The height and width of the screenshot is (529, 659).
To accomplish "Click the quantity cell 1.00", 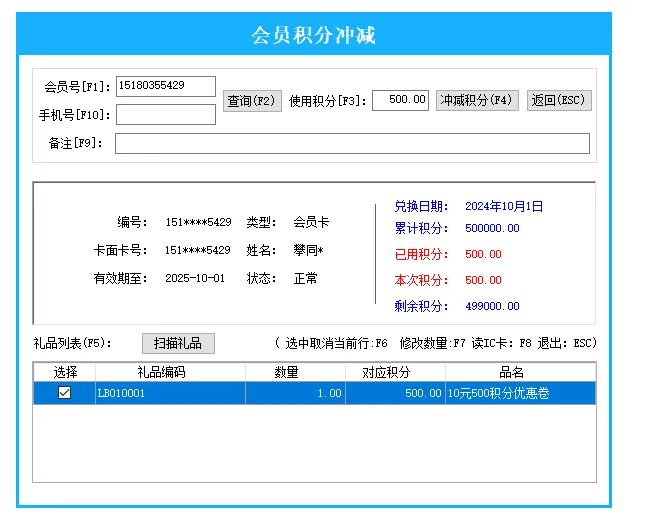I will tap(295, 393).
